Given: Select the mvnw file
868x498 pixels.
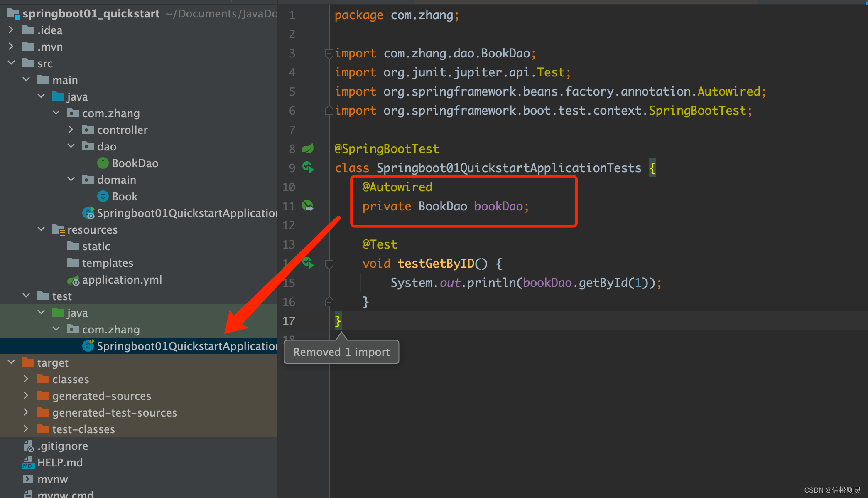Looking at the screenshot, I should 52,479.
